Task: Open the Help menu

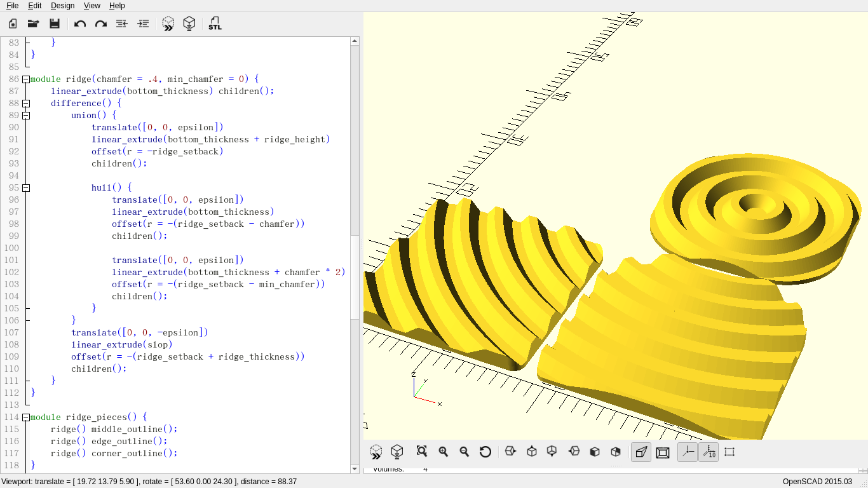Action: [117, 6]
